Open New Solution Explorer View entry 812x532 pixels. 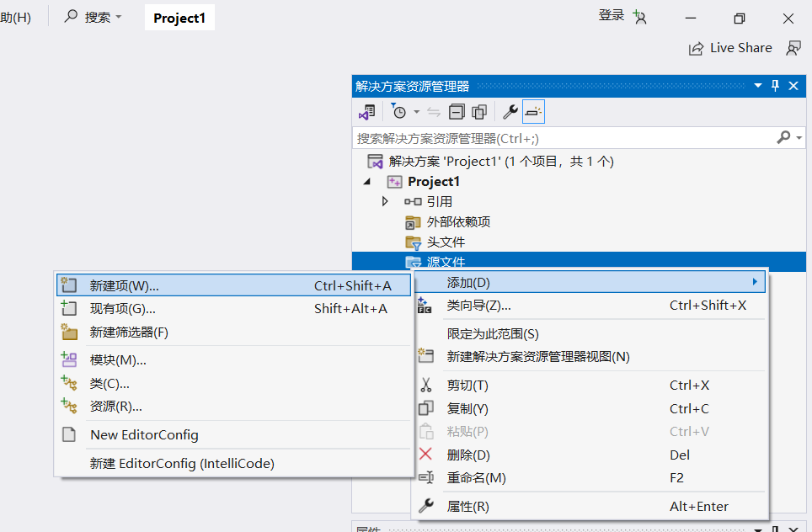590,357
